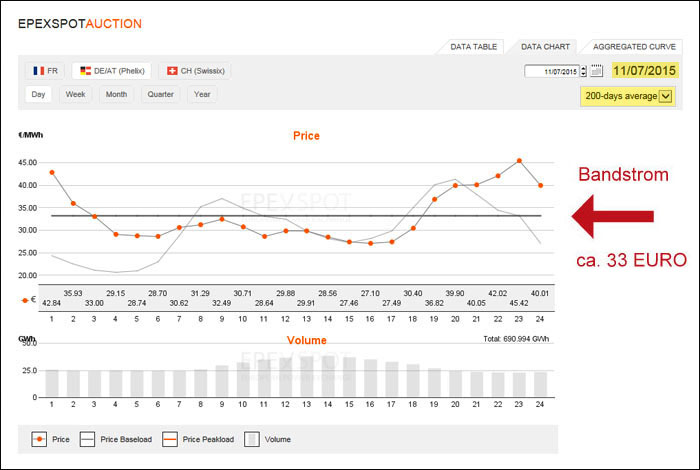The width and height of the screenshot is (700, 470).
Task: Click the EPEXSPOT AUCTION logo
Action: tap(80, 24)
